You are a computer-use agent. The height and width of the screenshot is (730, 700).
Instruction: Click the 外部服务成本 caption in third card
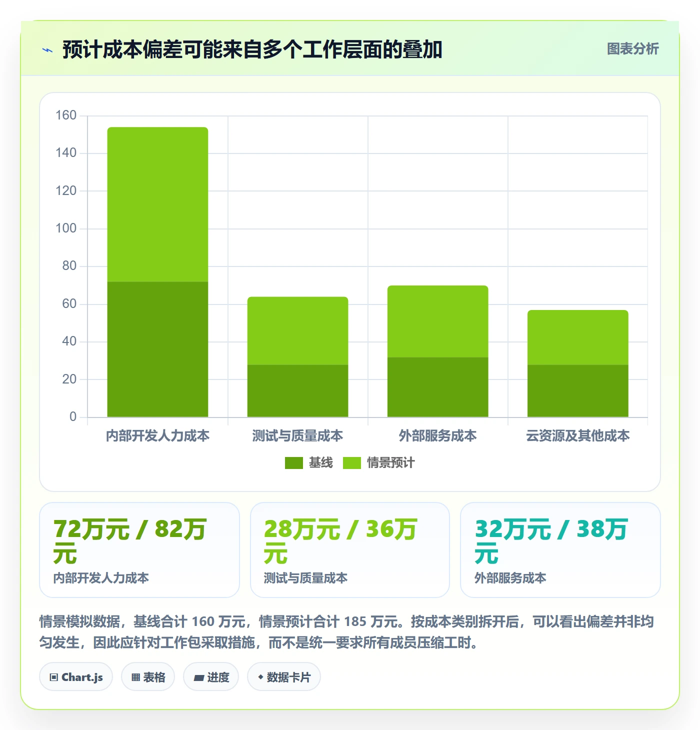pos(510,578)
